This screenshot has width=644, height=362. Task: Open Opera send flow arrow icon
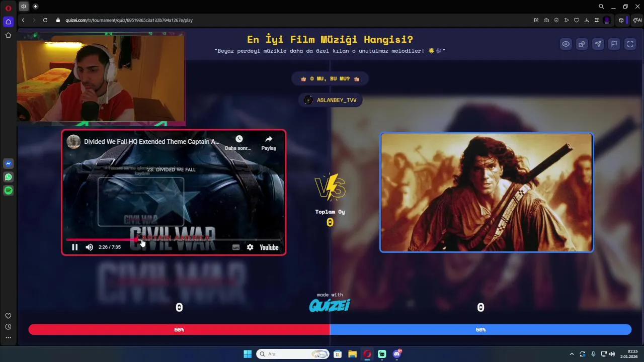pos(567,20)
